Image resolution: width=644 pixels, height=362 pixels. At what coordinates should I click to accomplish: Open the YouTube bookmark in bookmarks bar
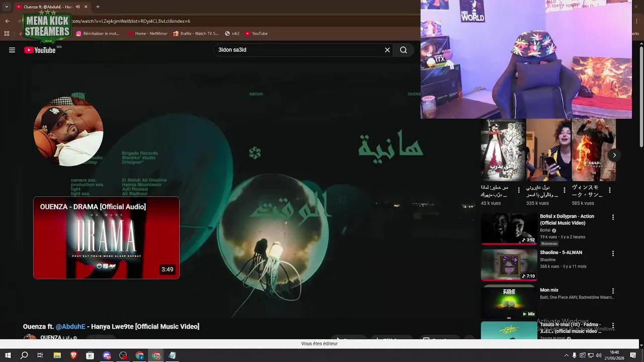click(257, 33)
